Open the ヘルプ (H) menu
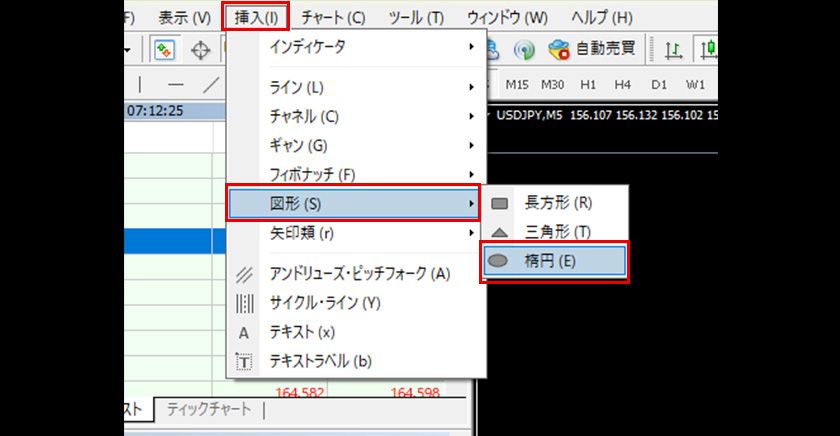The height and width of the screenshot is (436, 840). point(601,17)
